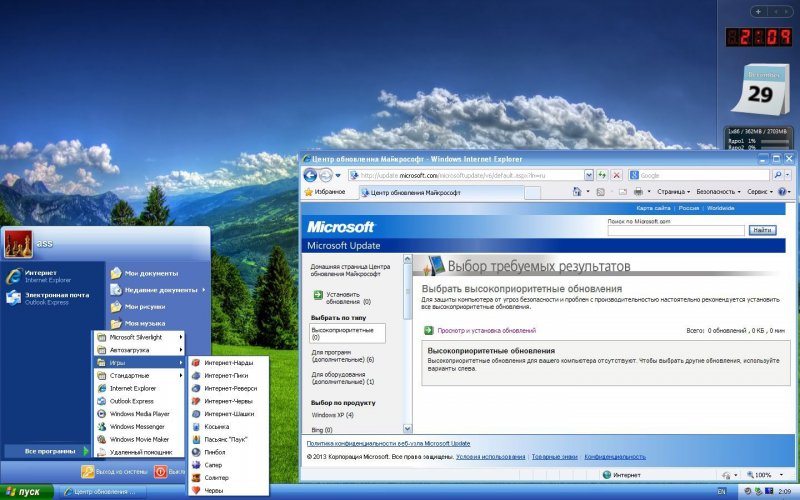Start the Пинбол game

coord(229,452)
